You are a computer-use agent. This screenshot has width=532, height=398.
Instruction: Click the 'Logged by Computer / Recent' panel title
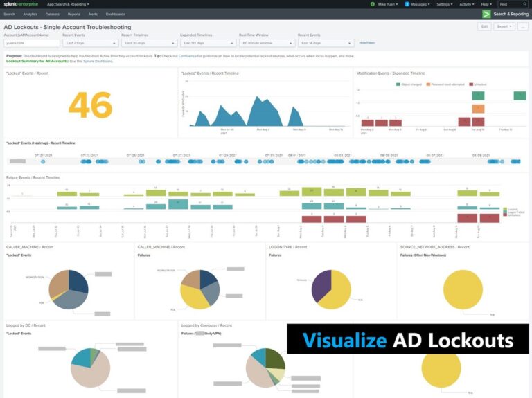pyautogui.click(x=206, y=325)
